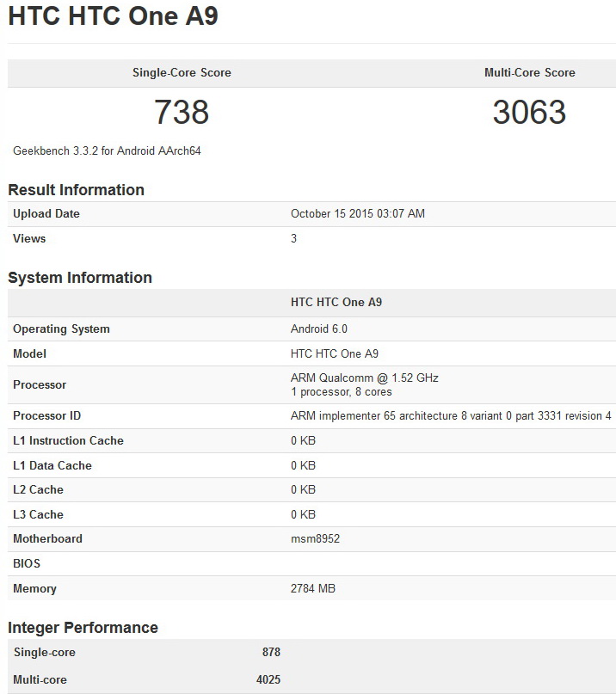616x694 pixels.
Task: Click the msm8952 motherboard value
Action: (315, 538)
